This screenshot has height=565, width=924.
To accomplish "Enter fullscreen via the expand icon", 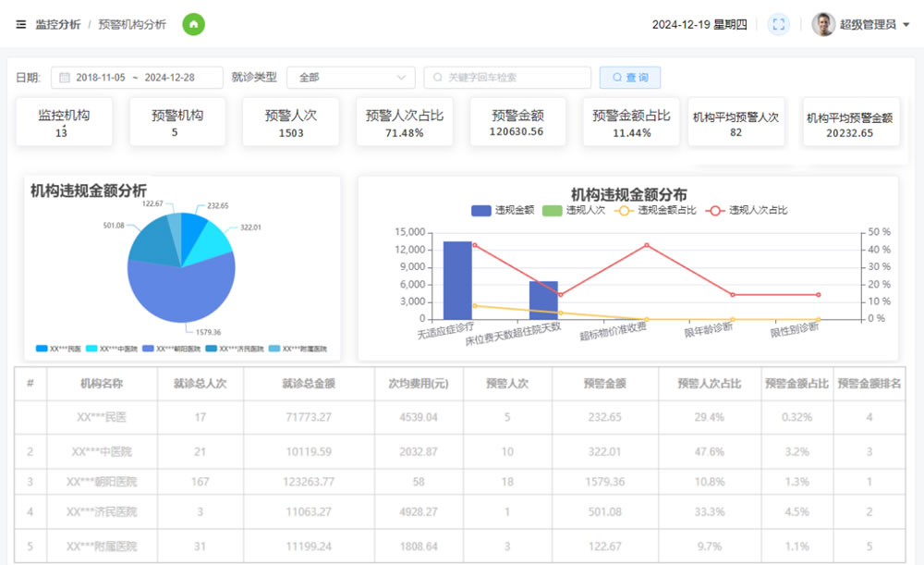I will coord(778,24).
